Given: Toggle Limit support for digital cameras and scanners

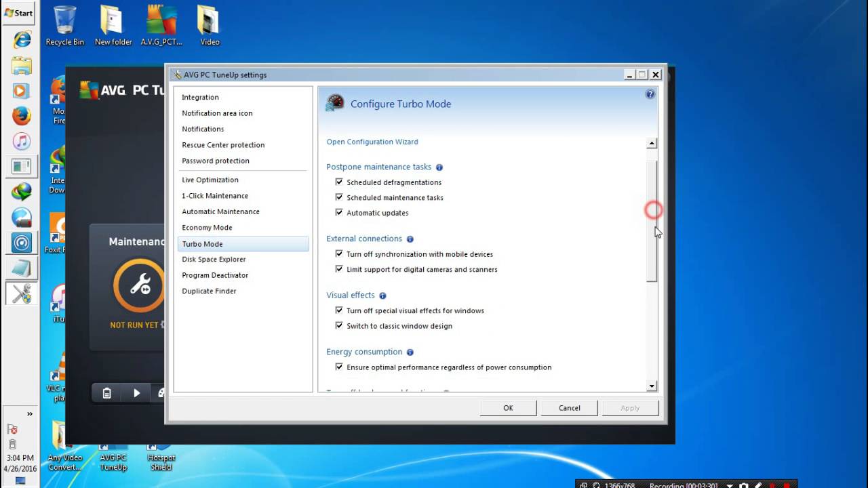Looking at the screenshot, I should pos(339,270).
